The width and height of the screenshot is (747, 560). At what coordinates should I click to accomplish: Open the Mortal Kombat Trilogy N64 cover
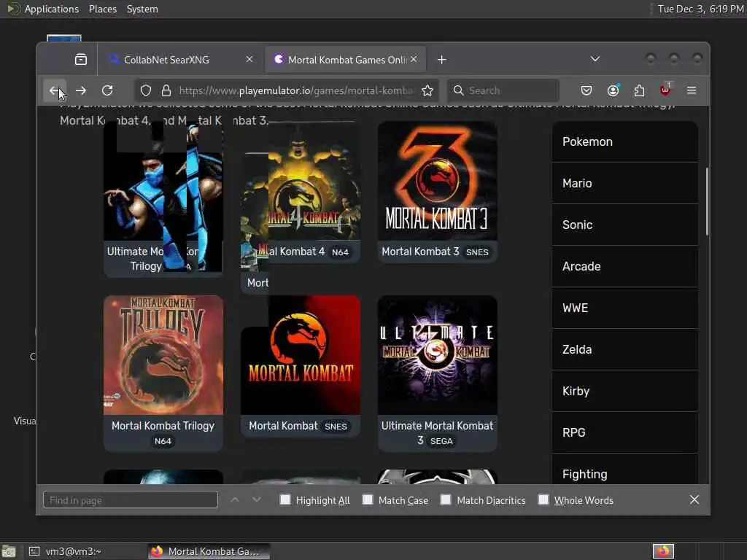click(x=163, y=355)
